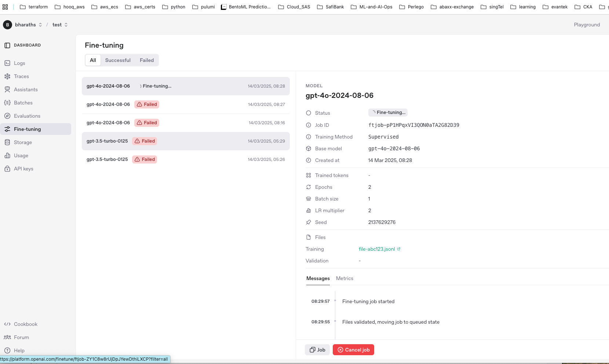
Task: Click the bharaths account avatar
Action: tap(7, 25)
